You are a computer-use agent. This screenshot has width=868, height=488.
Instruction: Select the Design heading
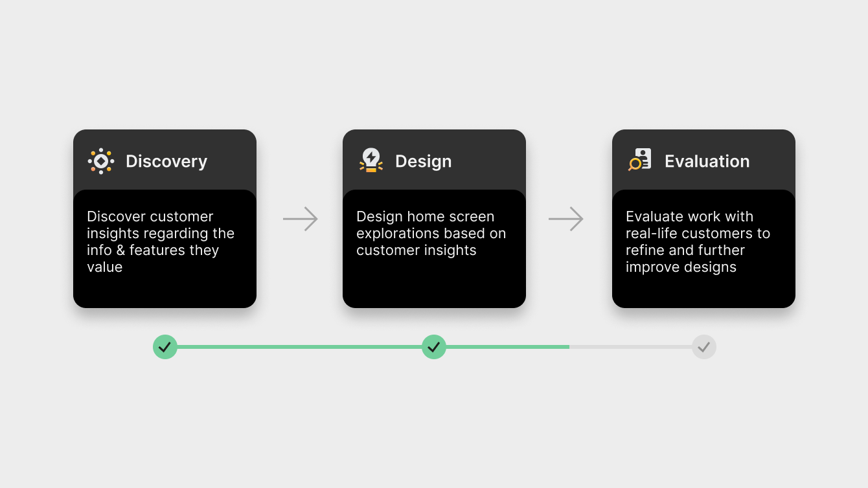click(424, 161)
